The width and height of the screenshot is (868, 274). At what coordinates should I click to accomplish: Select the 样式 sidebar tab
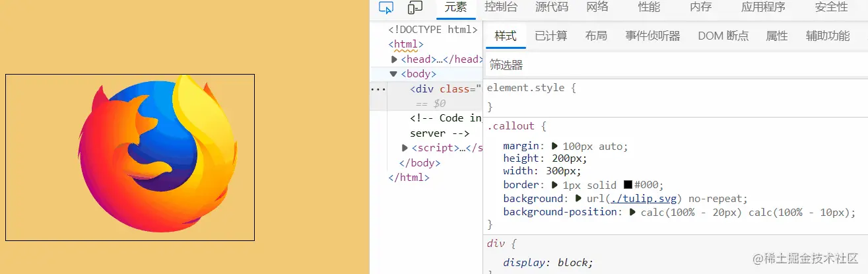click(506, 36)
